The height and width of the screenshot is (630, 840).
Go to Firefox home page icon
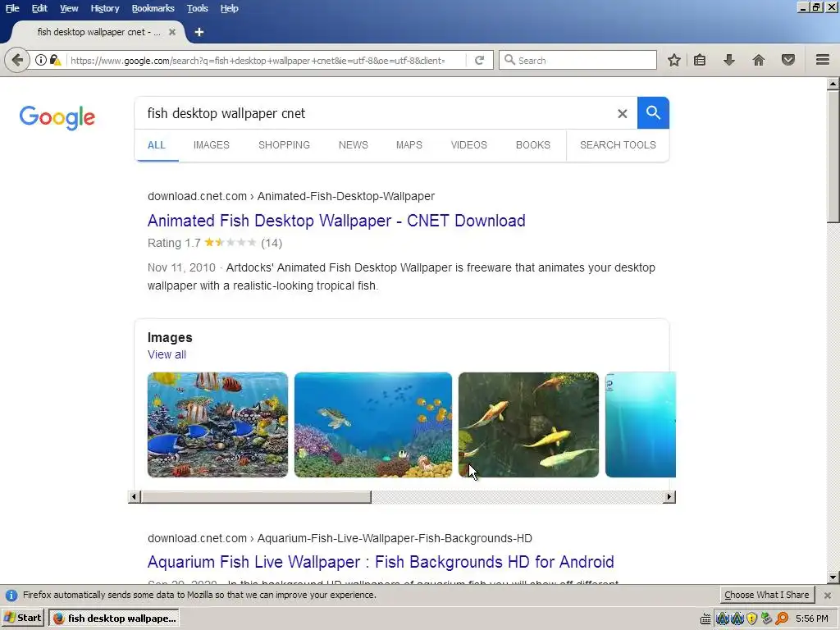click(x=759, y=60)
